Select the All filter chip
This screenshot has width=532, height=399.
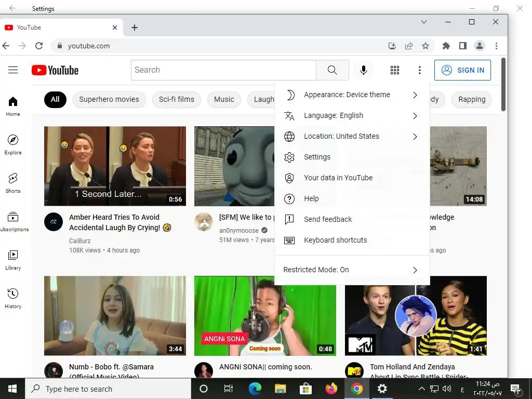tap(55, 99)
